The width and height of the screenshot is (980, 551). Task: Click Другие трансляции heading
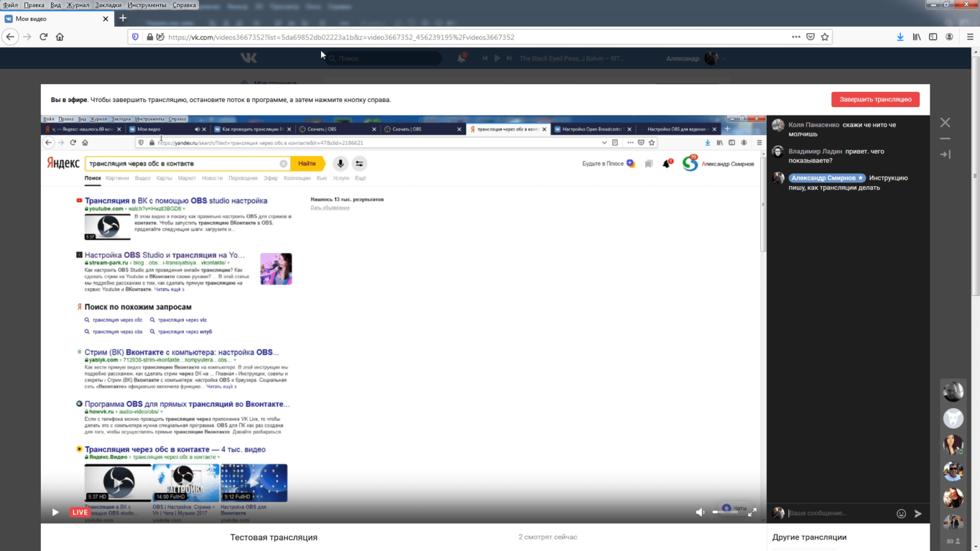coord(810,537)
